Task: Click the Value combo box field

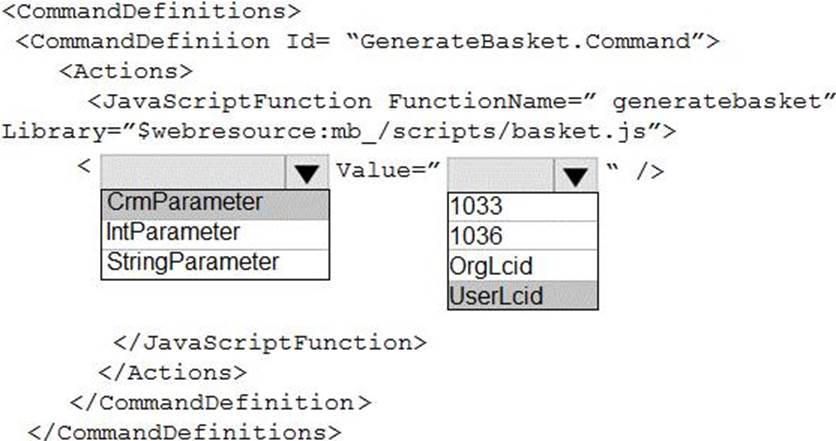Action: pyautogui.click(x=497, y=174)
